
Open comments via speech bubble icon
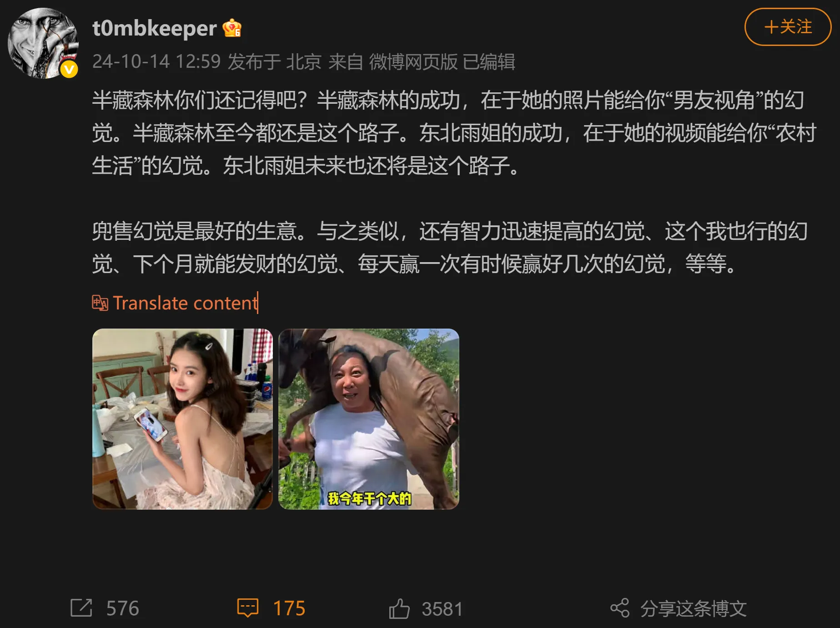click(x=248, y=608)
